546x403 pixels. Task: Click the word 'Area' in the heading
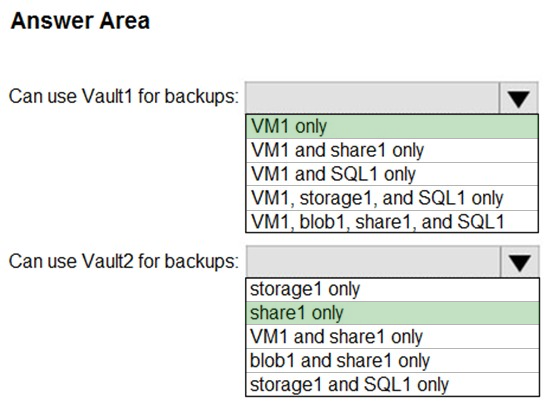pos(125,21)
